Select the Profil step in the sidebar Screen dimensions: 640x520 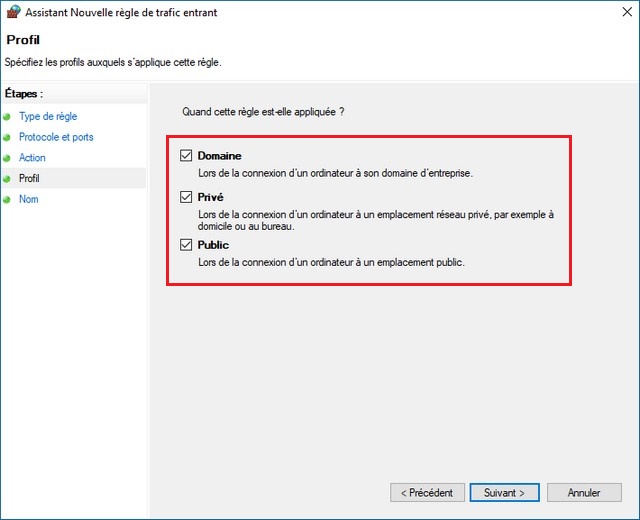(29, 179)
